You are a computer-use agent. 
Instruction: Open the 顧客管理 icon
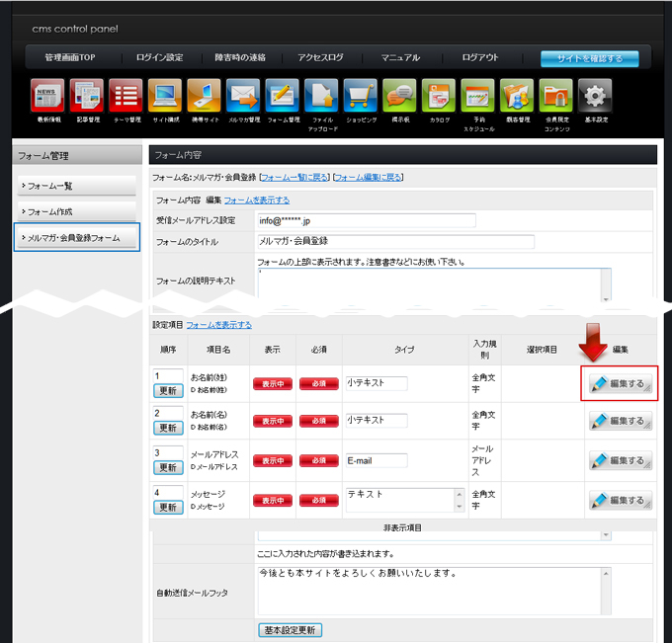pos(517,97)
